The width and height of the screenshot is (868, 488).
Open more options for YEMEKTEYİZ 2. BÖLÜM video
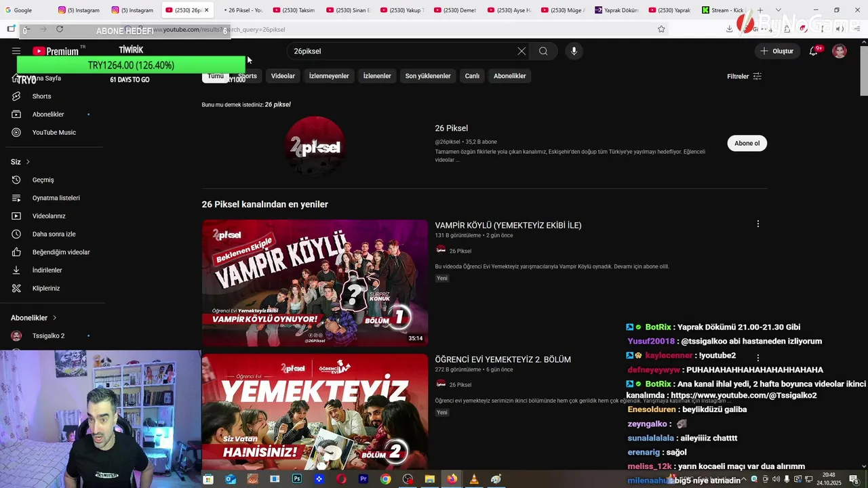758,357
